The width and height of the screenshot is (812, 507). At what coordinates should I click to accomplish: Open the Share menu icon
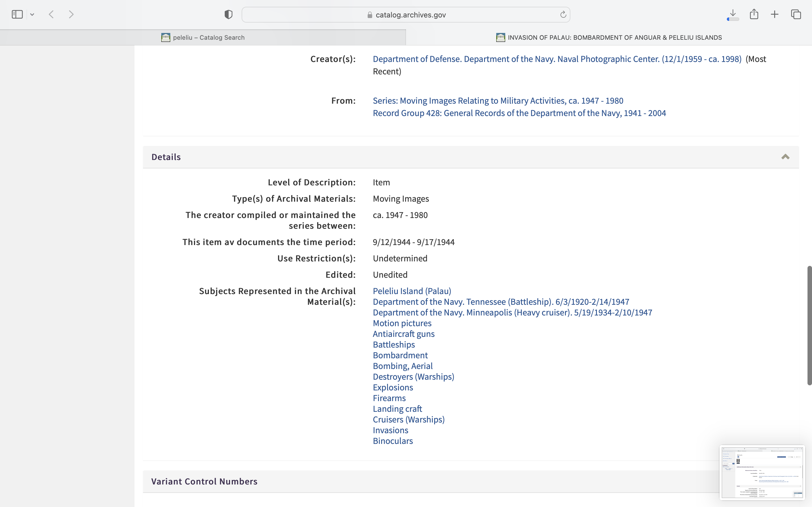click(x=754, y=14)
